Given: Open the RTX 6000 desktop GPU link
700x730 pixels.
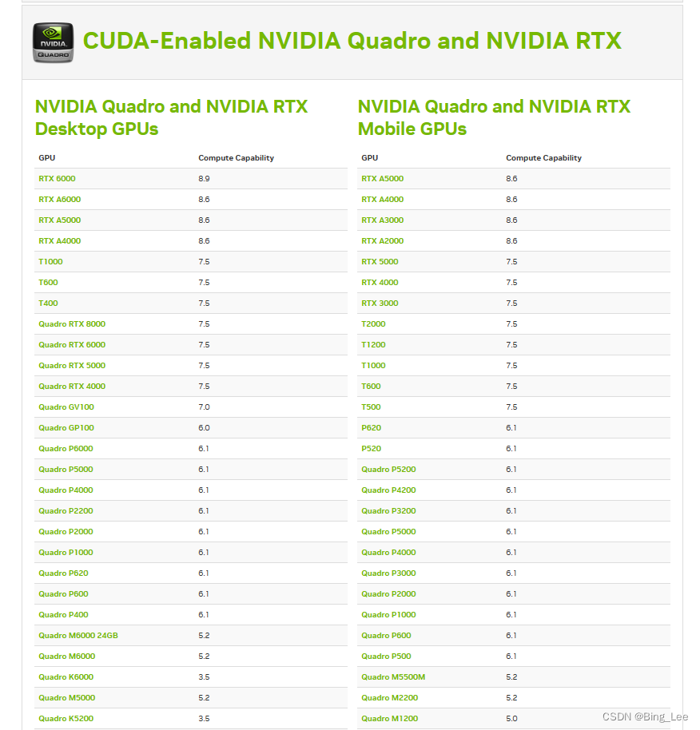Looking at the screenshot, I should [x=57, y=179].
